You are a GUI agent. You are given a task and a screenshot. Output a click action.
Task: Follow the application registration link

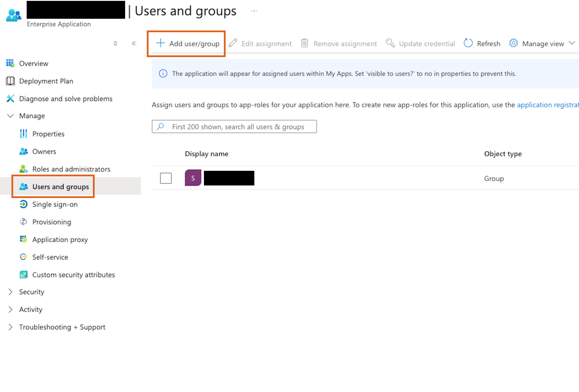547,105
